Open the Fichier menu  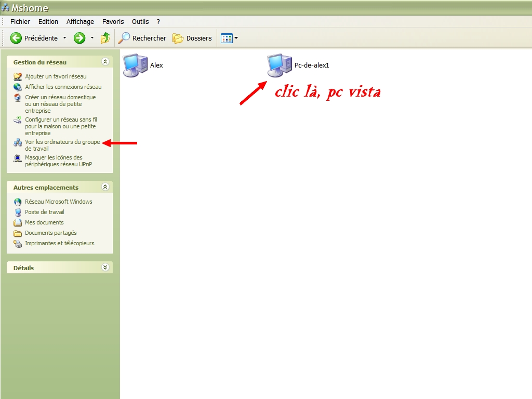(20, 22)
